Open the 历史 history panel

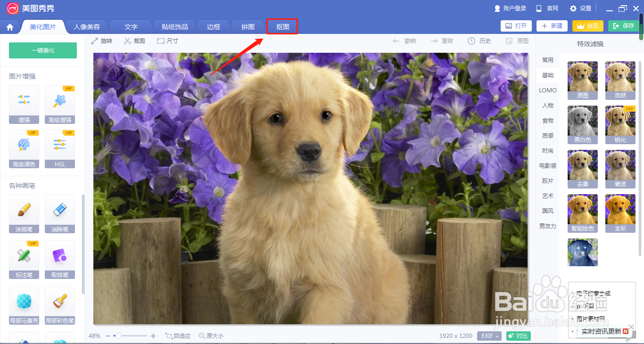(x=479, y=41)
